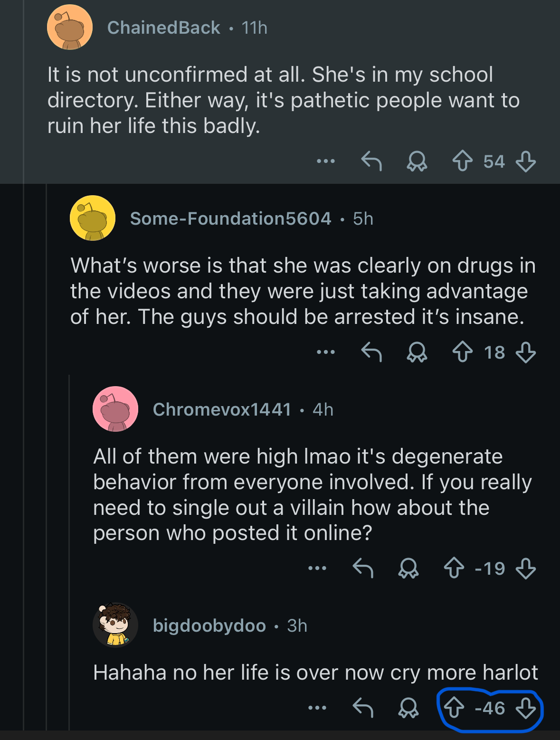Reply to bigdoobydoo's comment

click(x=363, y=708)
